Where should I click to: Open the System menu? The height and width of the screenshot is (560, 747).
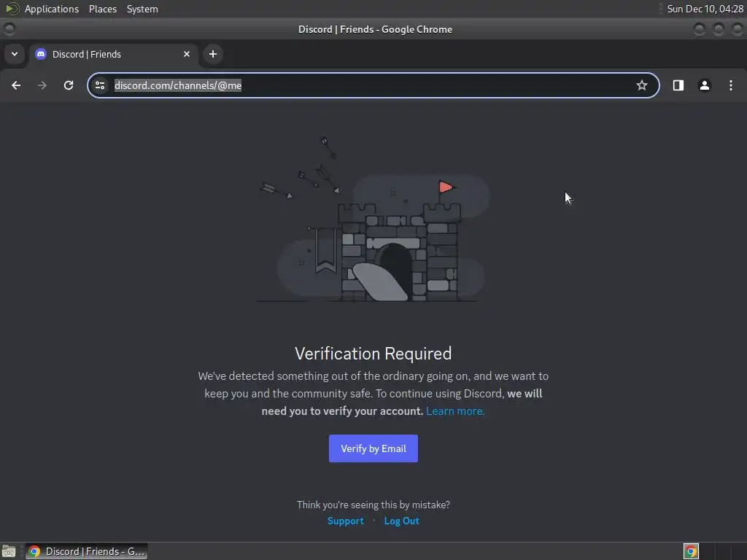[x=142, y=9]
